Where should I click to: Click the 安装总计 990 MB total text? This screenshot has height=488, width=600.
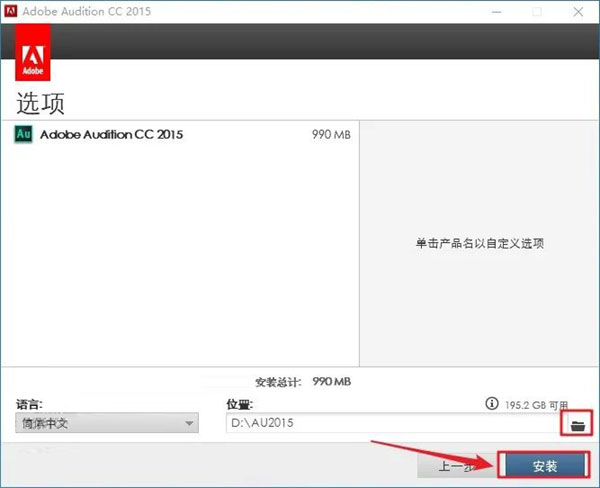pos(303,382)
